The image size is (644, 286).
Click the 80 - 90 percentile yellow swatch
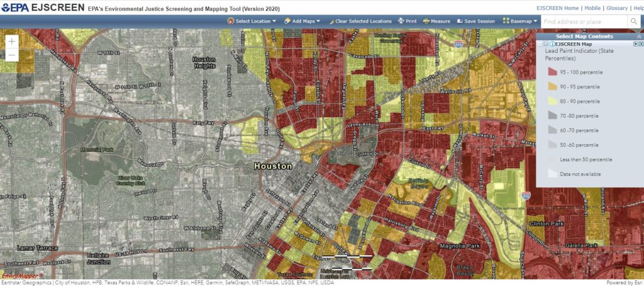552,101
